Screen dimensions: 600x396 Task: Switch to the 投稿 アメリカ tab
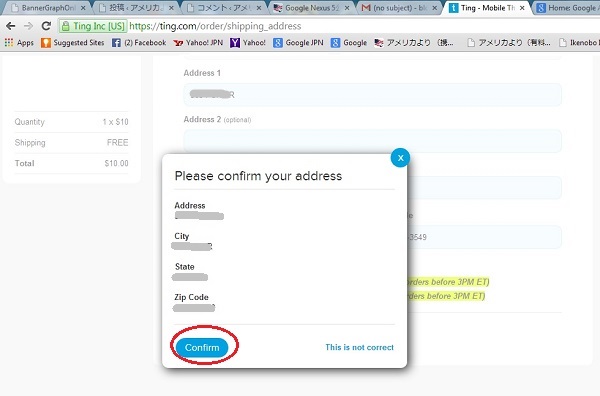point(134,8)
